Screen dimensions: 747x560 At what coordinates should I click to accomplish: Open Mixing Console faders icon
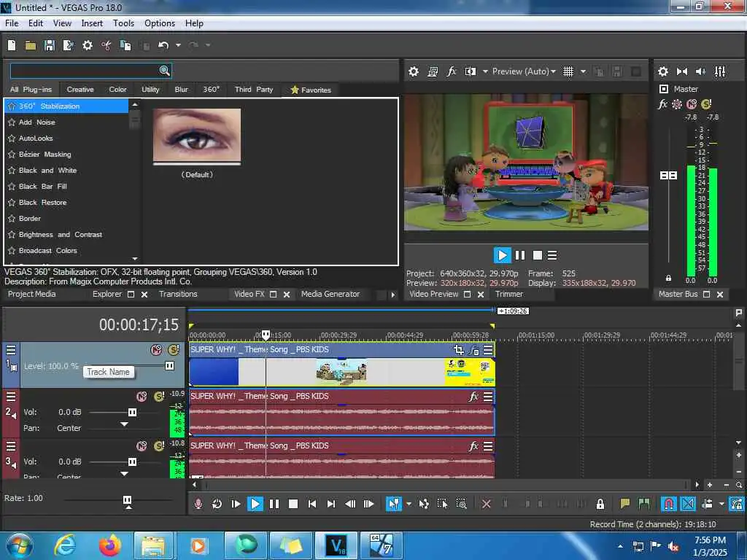720,71
